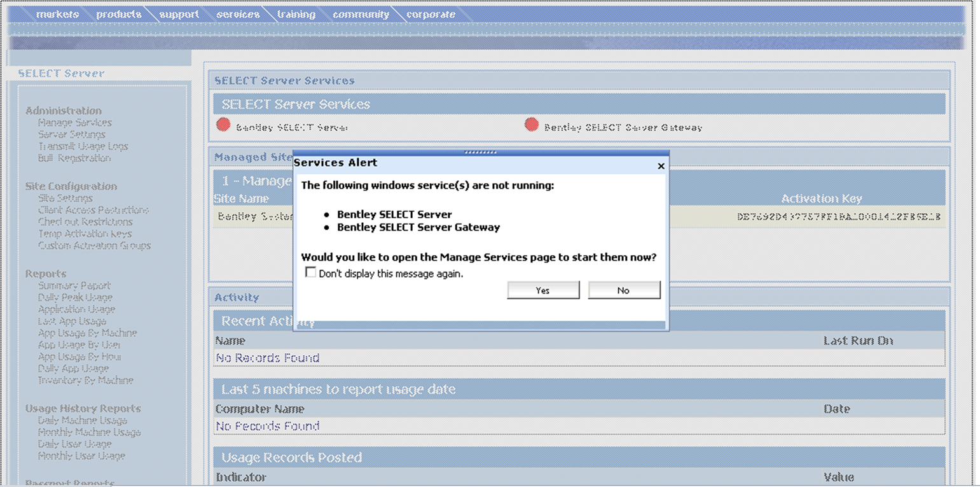Screen dimensions: 980x487
Task: Open Daily Peak Usage report
Action: coord(75,297)
